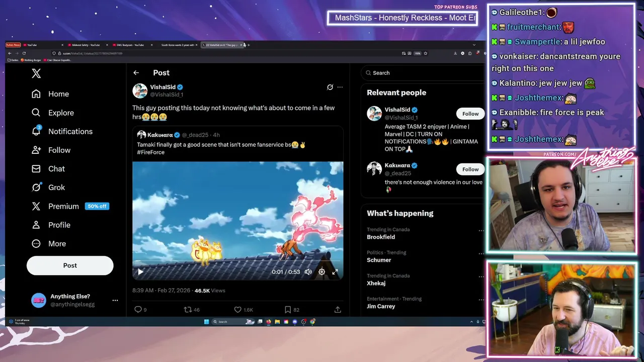The image size is (644, 362).
Task: Expand the browser tab list chevron
Action: (x=474, y=45)
